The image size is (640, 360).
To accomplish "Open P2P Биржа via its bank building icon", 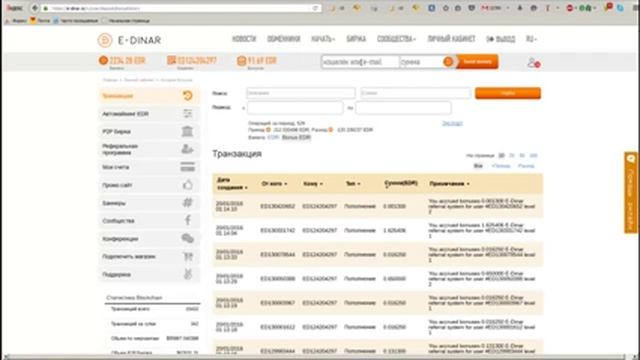I will (187, 131).
